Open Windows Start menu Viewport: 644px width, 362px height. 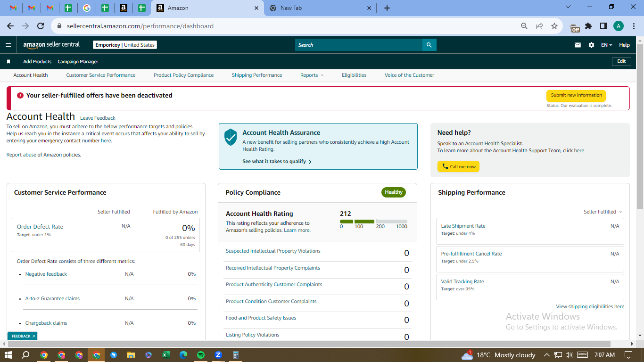click(x=8, y=355)
